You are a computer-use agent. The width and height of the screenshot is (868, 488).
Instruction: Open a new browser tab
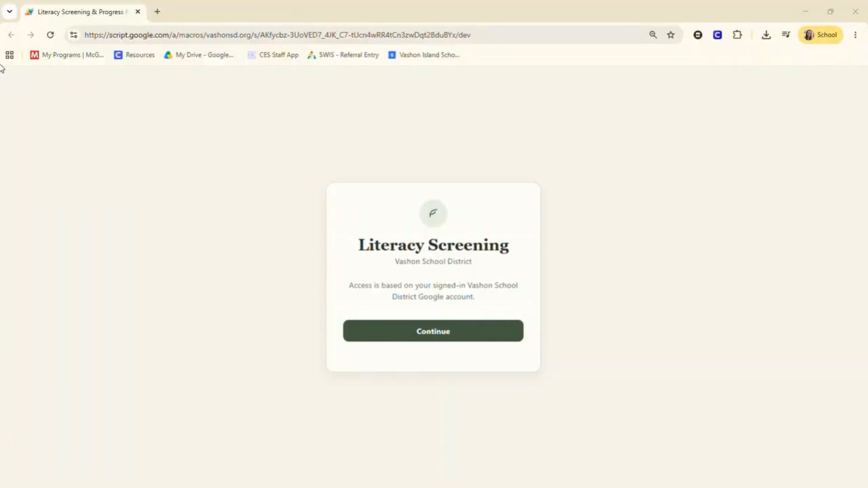pyautogui.click(x=157, y=12)
